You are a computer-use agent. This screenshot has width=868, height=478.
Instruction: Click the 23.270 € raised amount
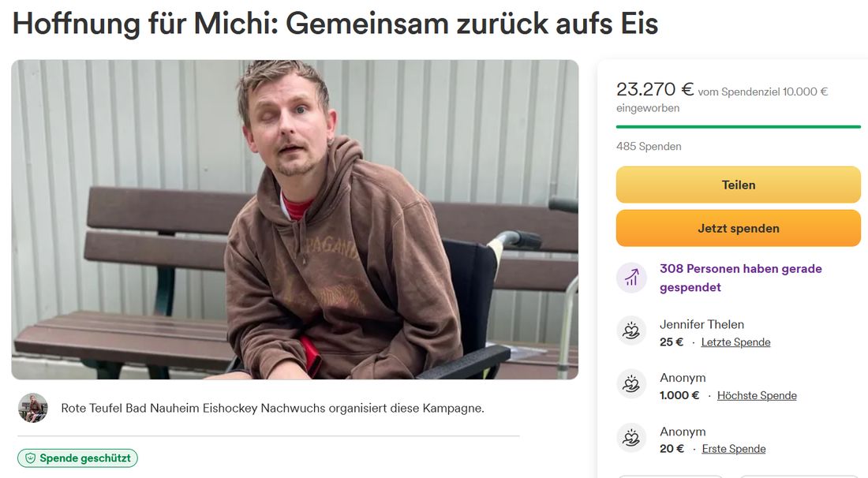tap(655, 89)
